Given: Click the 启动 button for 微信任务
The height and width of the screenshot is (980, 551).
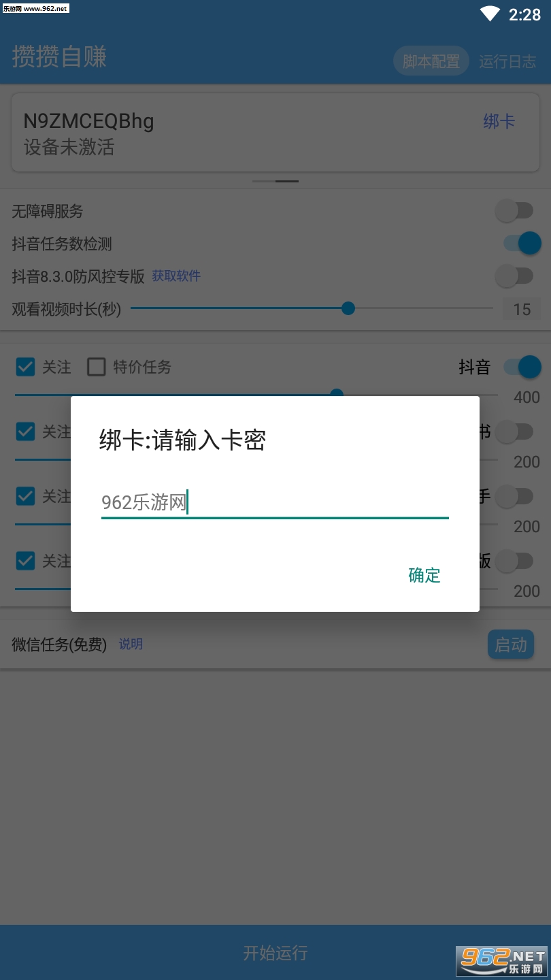Looking at the screenshot, I should (511, 644).
